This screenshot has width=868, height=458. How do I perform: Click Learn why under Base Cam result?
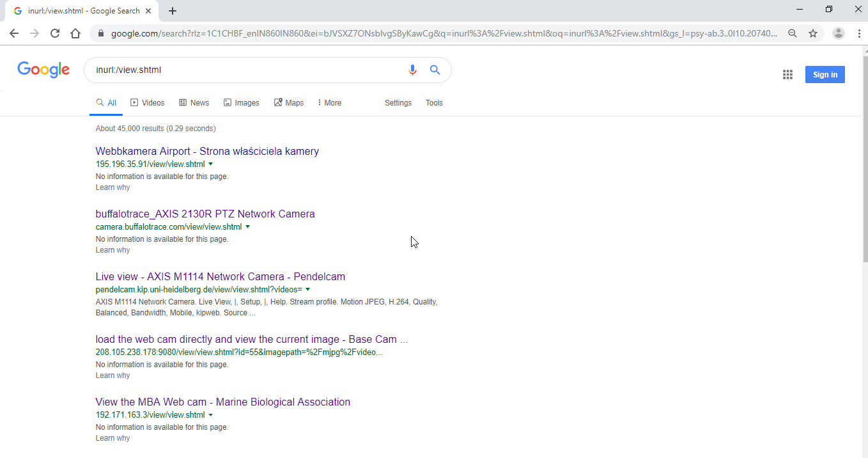pos(112,375)
